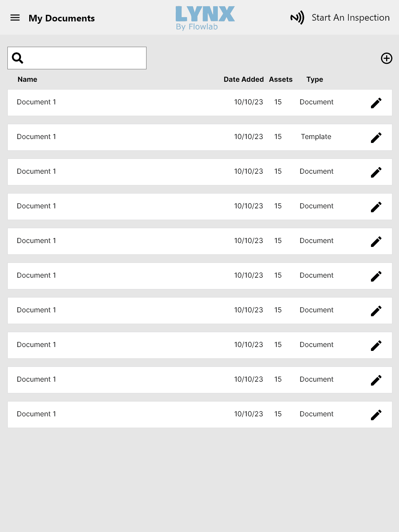
Task: Edit the first document row
Action: coord(376,103)
